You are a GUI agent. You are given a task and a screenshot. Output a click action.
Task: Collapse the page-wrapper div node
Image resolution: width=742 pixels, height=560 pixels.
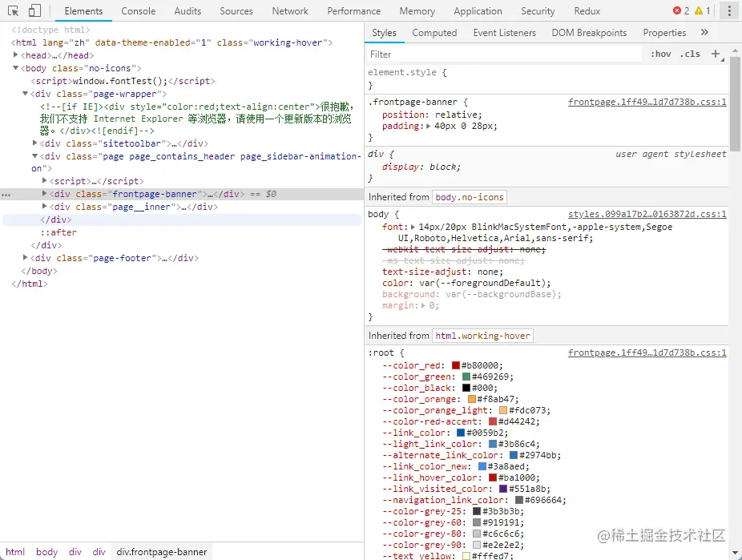tap(25, 94)
